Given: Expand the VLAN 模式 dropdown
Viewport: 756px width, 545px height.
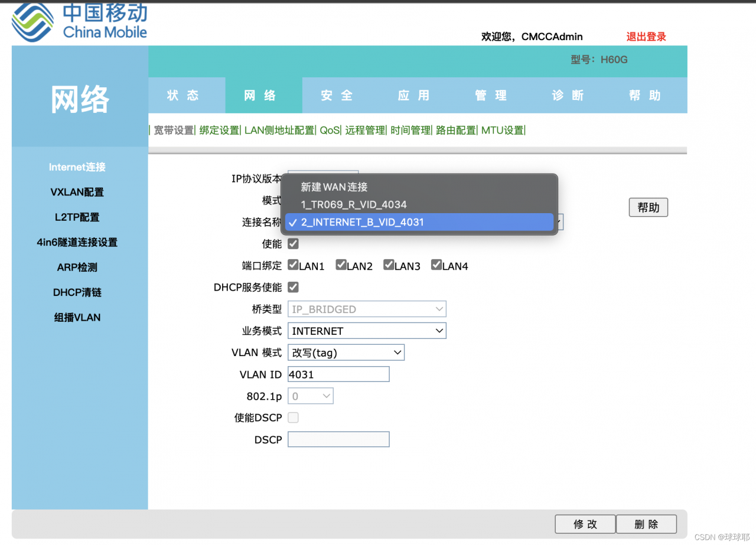Looking at the screenshot, I should [346, 353].
